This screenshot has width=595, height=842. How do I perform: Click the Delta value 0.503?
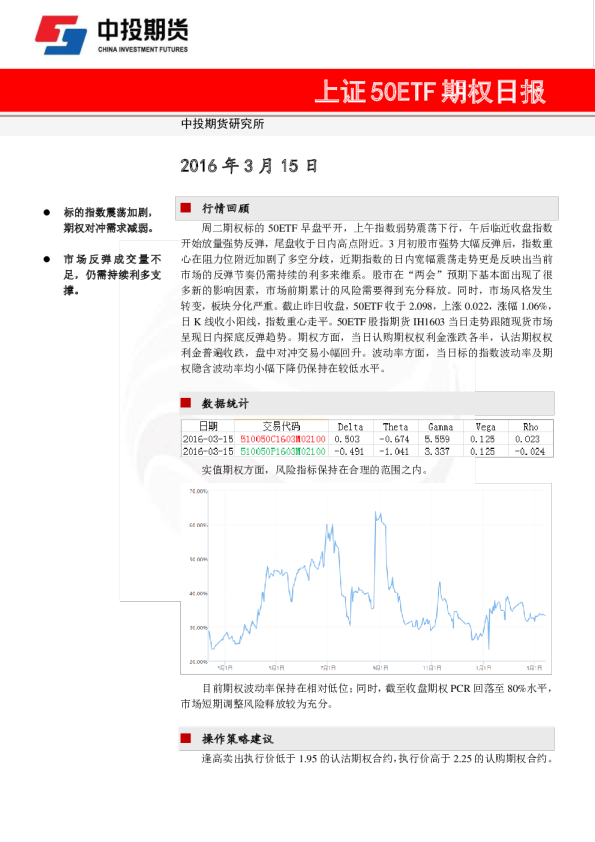tap(347, 439)
